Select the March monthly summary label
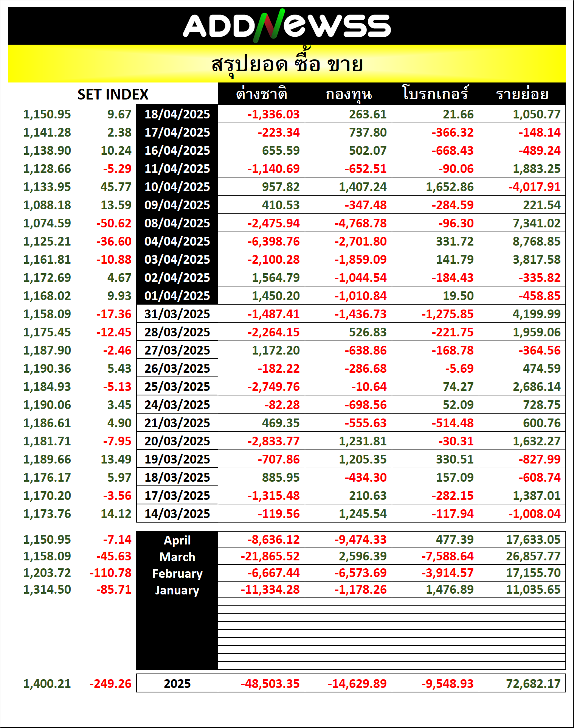The height and width of the screenshot is (728, 574). point(177,557)
